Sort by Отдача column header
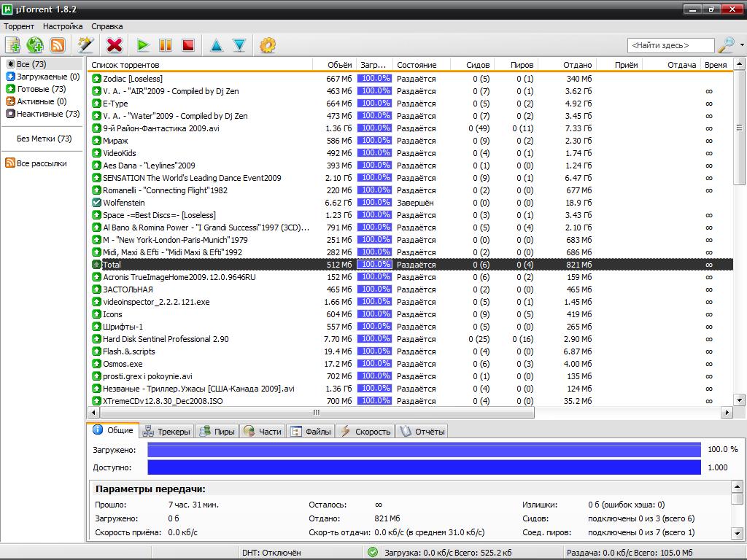 pos(671,65)
